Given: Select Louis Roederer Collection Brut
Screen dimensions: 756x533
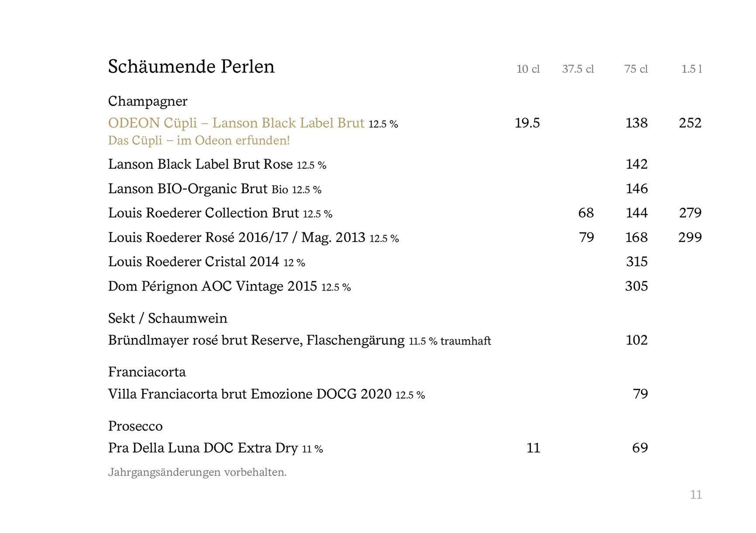Looking at the screenshot, I should [x=204, y=213].
